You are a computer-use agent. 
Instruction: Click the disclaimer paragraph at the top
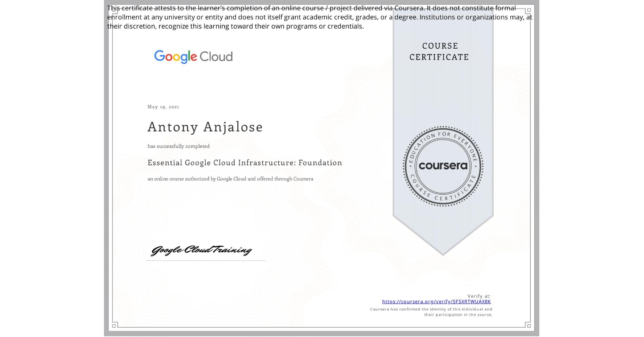point(319,17)
